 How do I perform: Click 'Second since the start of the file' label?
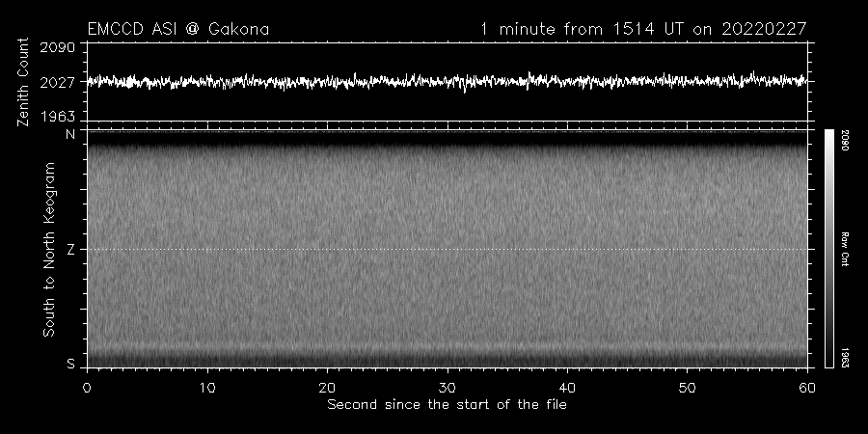tap(447, 405)
